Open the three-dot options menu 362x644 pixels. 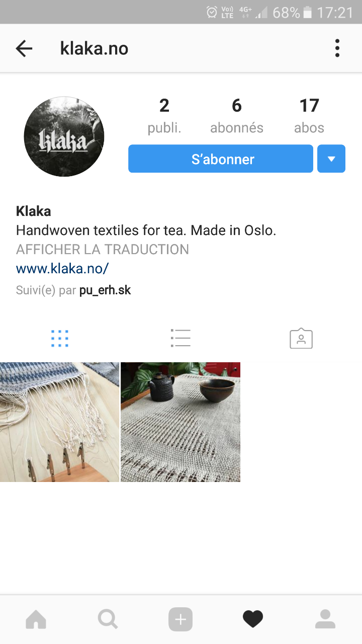coord(337,48)
